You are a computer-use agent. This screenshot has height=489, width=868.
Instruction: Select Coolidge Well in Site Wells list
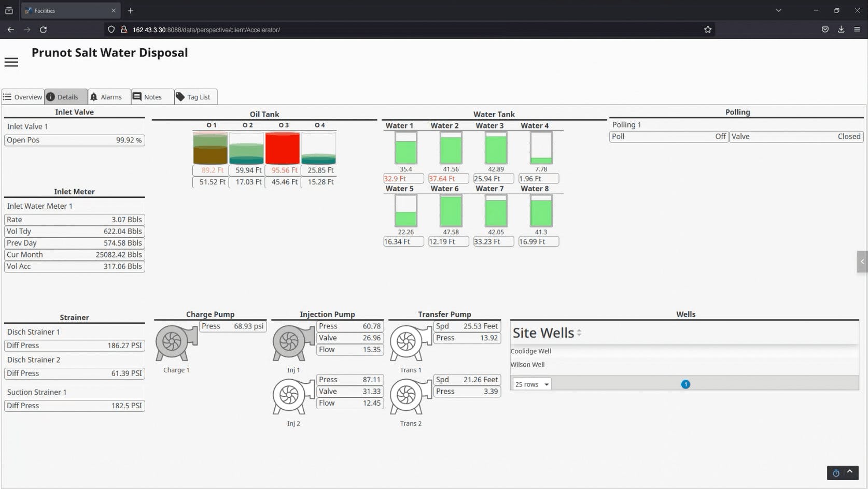[x=530, y=351]
